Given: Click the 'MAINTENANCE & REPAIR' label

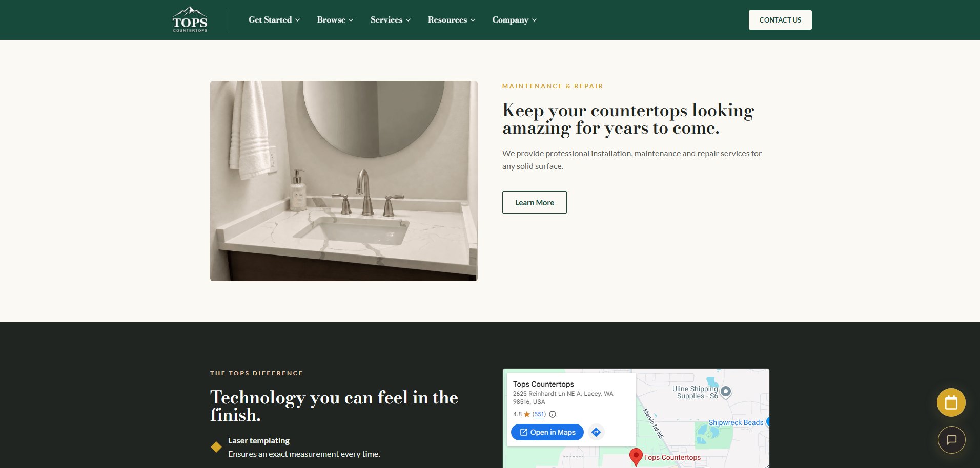Looking at the screenshot, I should (553, 86).
